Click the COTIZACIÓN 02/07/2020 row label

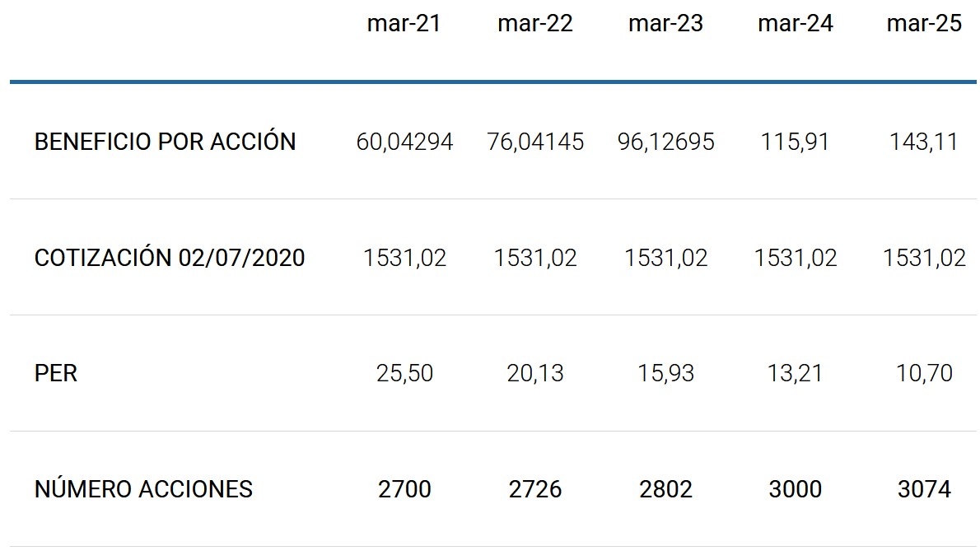click(170, 258)
